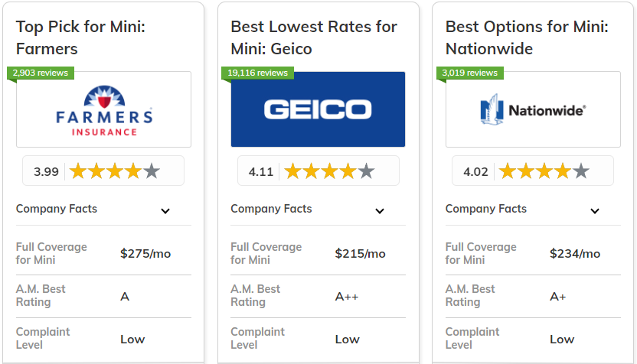
Task: Click the Geico logo image
Action: [x=318, y=109]
